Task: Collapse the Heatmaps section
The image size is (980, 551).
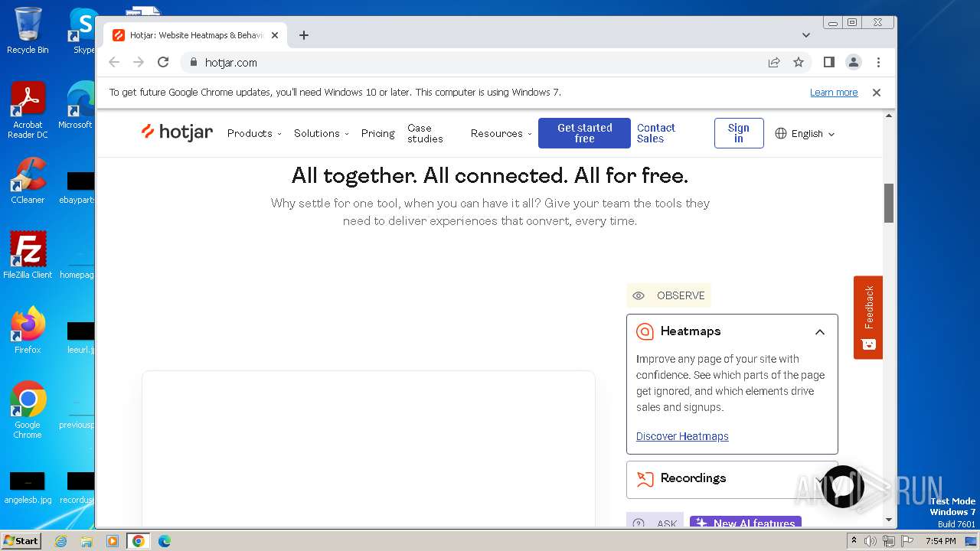Action: (819, 331)
